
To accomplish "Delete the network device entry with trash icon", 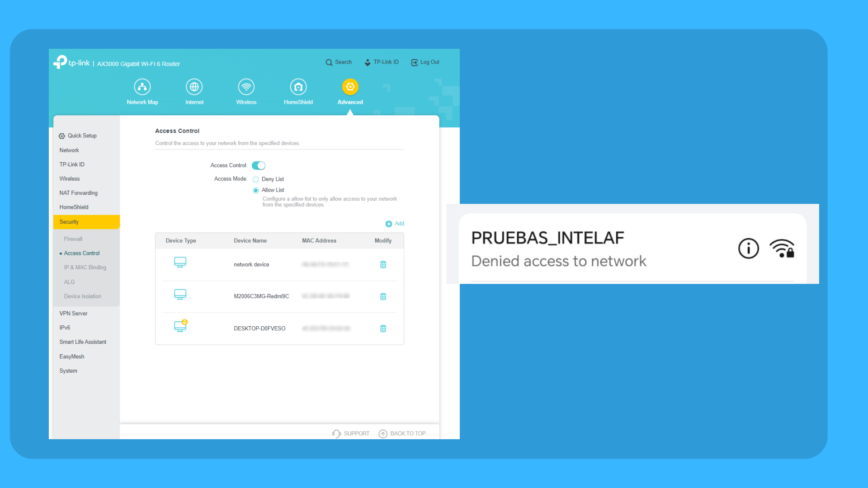I will tap(383, 265).
